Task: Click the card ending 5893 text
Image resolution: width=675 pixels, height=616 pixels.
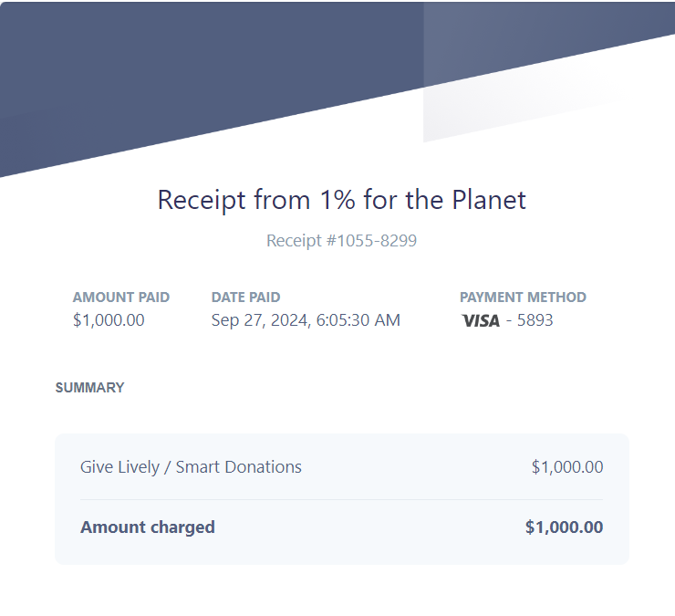Action: pyautogui.click(x=535, y=320)
